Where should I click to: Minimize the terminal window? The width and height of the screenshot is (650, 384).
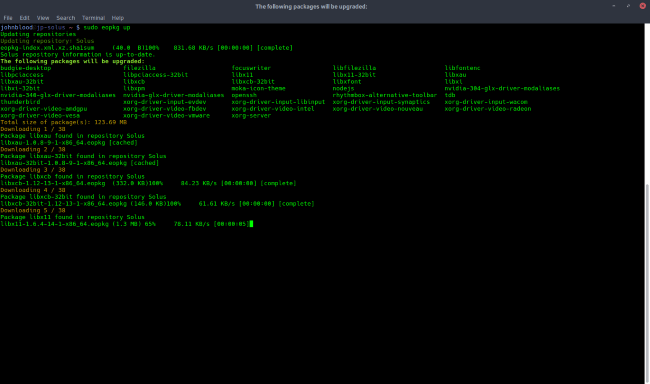614,6
